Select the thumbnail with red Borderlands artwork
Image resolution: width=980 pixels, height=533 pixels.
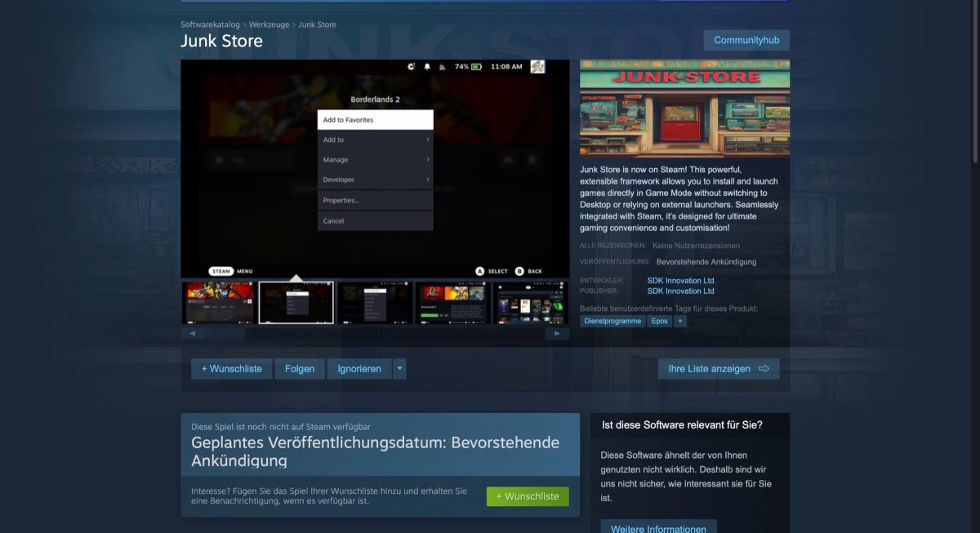point(218,303)
